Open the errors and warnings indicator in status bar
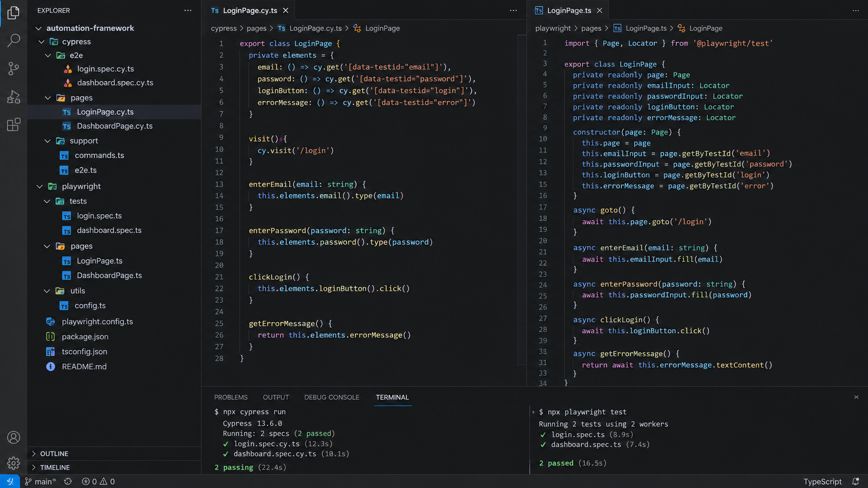868x488 pixels. [98, 481]
